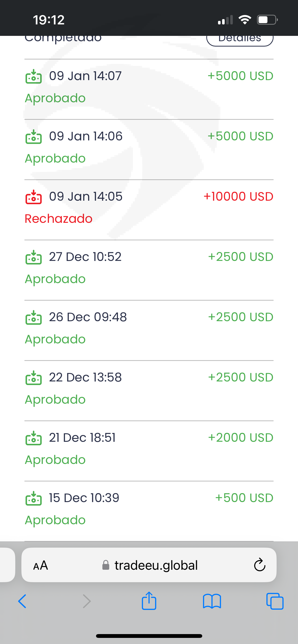Tap Safari forward arrow
This screenshot has width=298, height=644.
(x=87, y=602)
